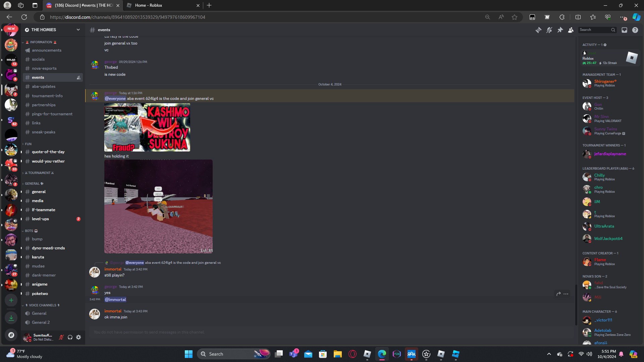Open Discord inbox icon
Image resolution: width=644 pixels, height=362 pixels.
point(624,30)
